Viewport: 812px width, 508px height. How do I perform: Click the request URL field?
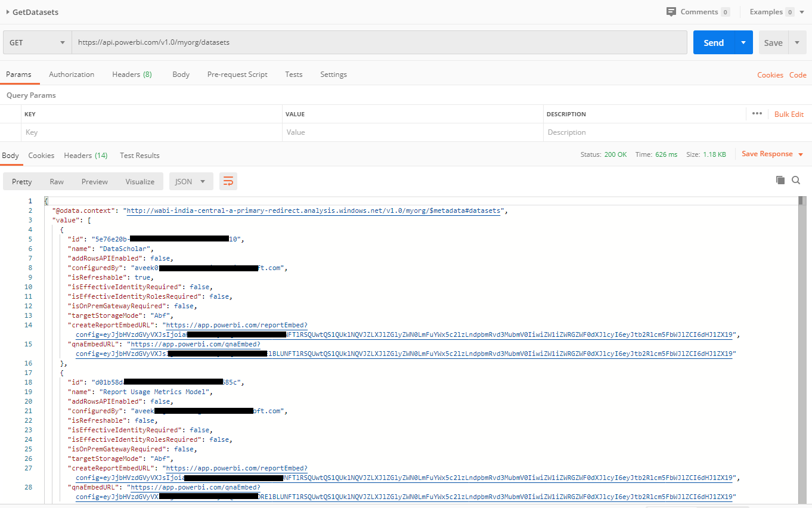380,43
